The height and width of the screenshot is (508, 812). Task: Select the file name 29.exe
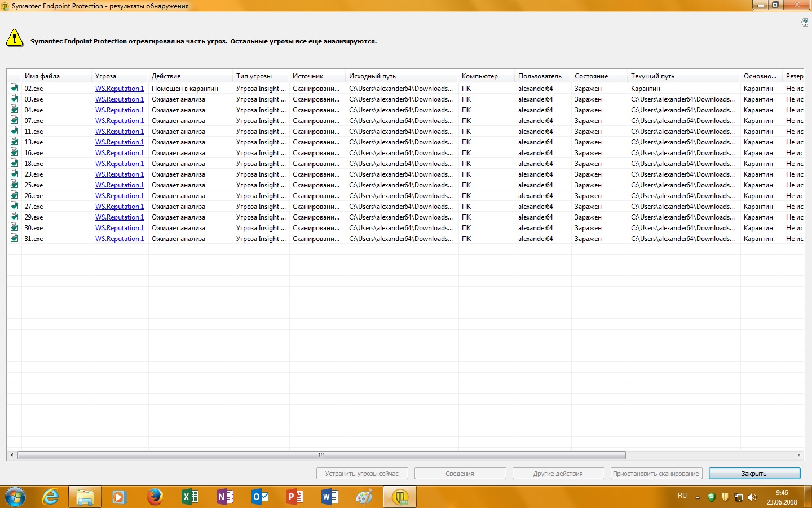click(x=34, y=217)
